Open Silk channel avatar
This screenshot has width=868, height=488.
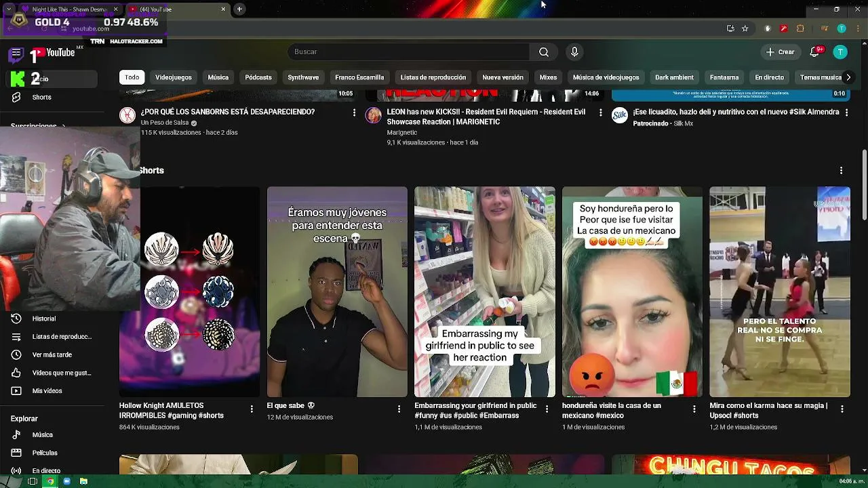pos(620,115)
